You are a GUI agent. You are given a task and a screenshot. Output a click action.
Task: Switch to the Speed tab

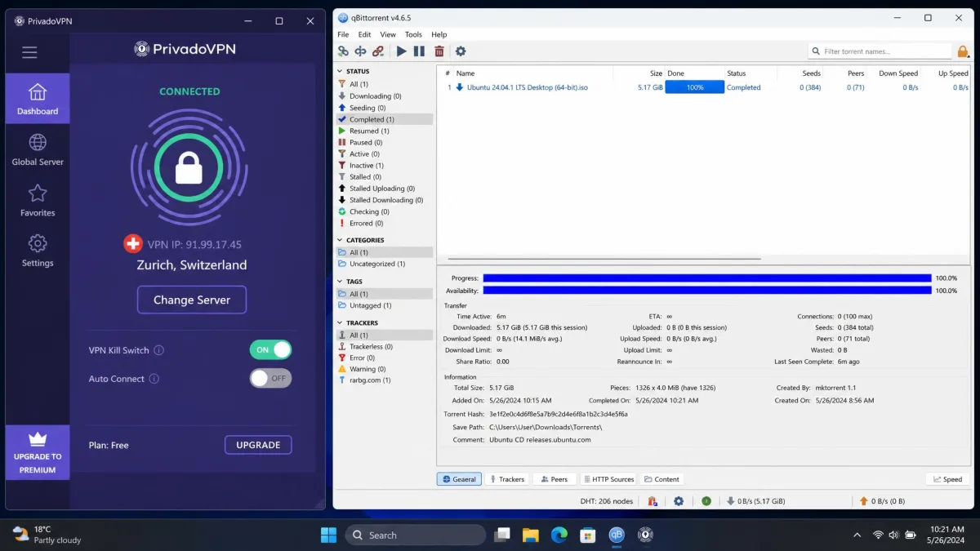[x=947, y=479]
